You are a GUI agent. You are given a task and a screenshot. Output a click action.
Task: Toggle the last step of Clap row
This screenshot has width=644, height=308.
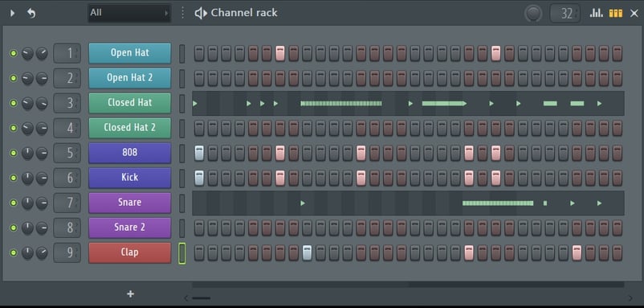tap(618, 253)
